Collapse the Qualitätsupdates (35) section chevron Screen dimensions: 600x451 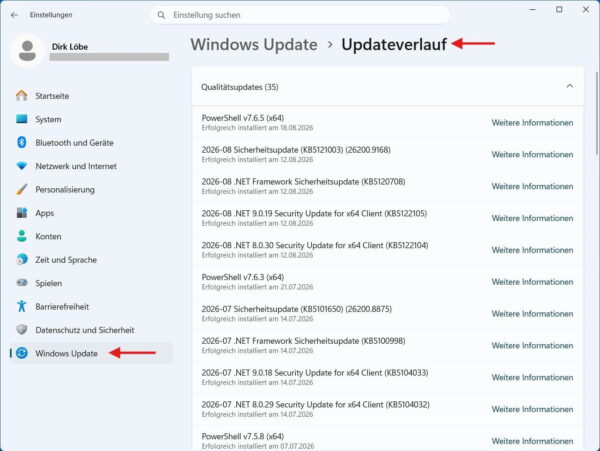(569, 86)
